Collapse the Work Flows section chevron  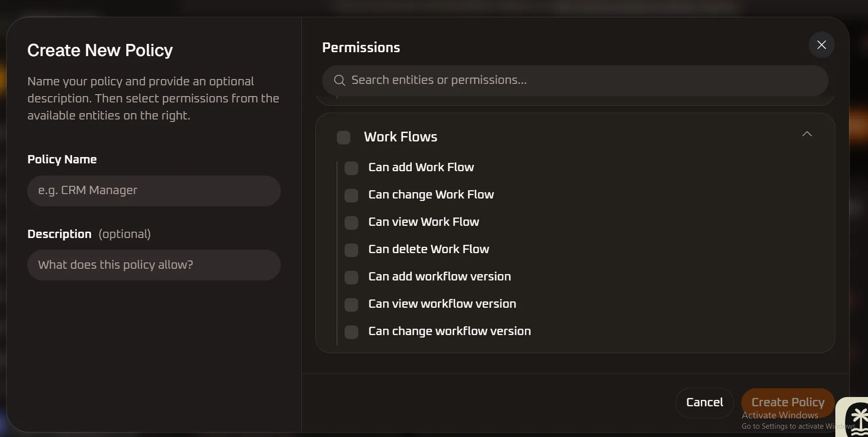pos(807,134)
